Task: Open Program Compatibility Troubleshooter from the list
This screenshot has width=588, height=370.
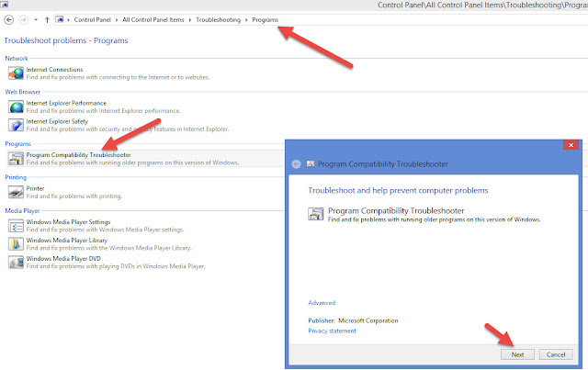Action: click(x=78, y=155)
